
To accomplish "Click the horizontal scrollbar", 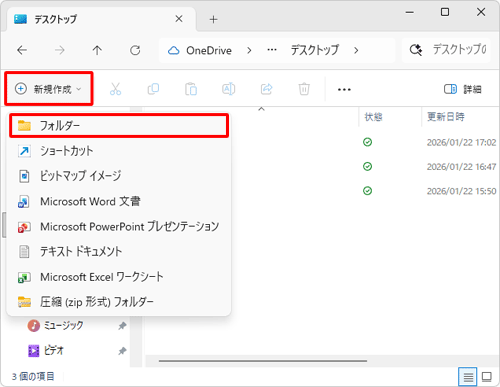I will [x=263, y=361].
